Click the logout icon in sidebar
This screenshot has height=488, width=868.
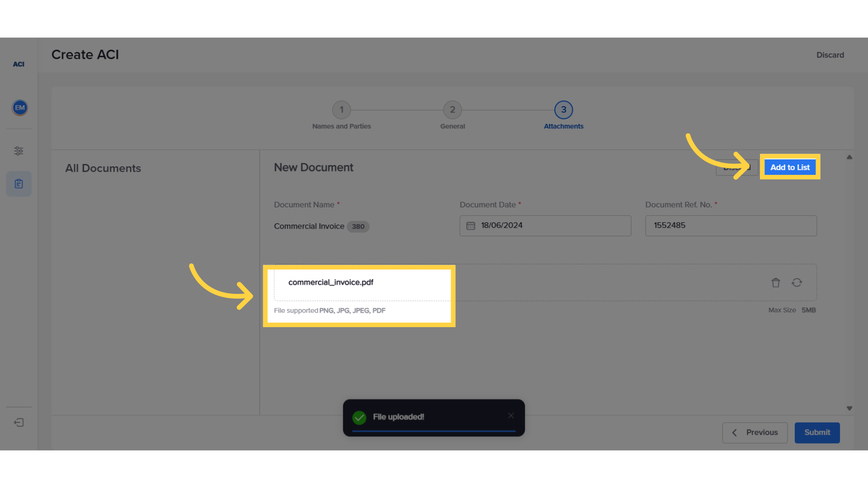[x=19, y=422]
